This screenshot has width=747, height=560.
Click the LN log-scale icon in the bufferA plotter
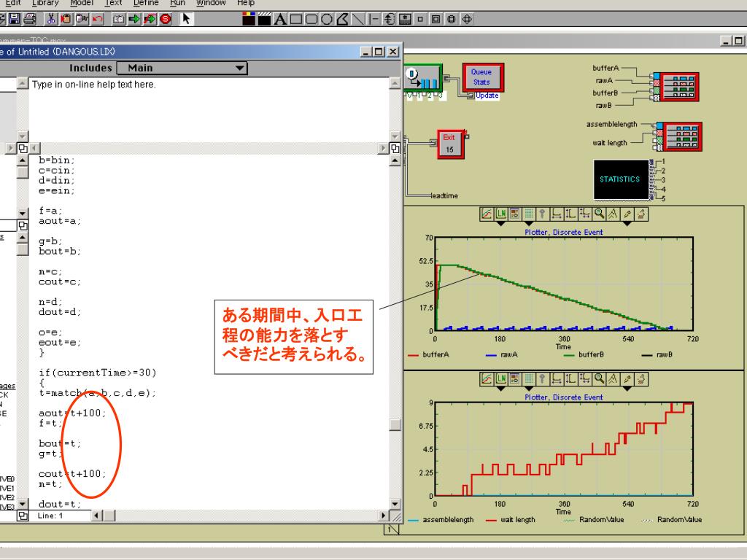500,214
